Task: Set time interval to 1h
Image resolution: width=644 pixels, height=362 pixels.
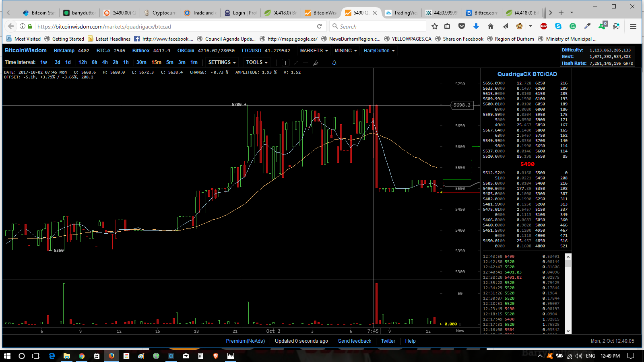Action: [x=126, y=62]
